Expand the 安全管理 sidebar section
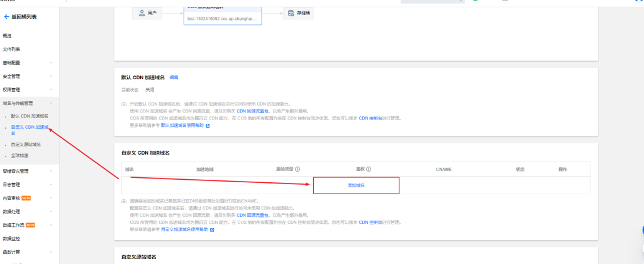This screenshot has height=264, width=644. [x=51, y=76]
